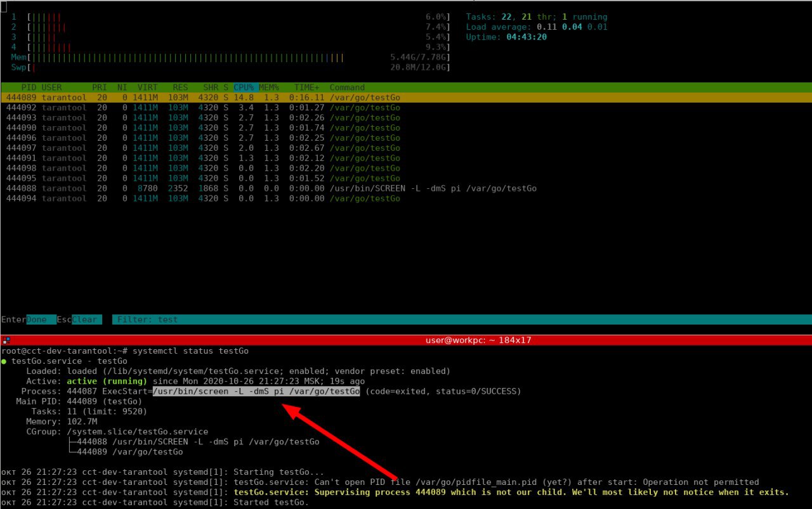Select process row with PID 444092
Viewport: 812px width, 509px height.
pos(406,108)
